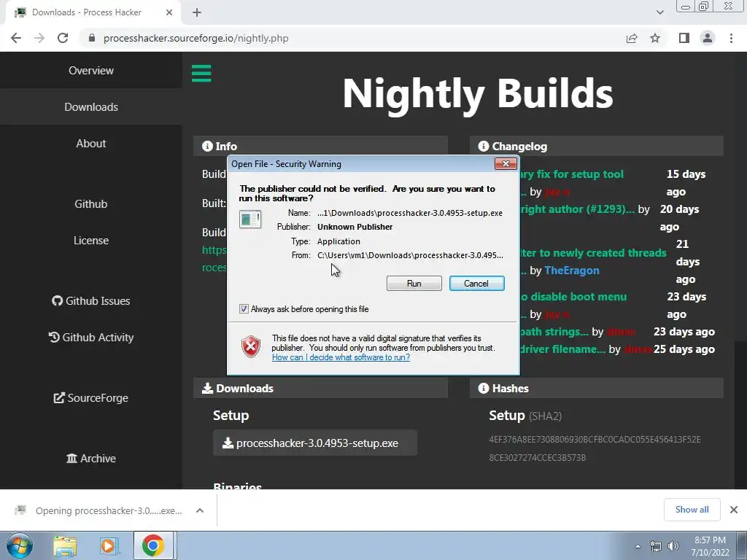Click the taskbar clock showing 8:57 PM
This screenshot has width=747, height=560.
710,546
